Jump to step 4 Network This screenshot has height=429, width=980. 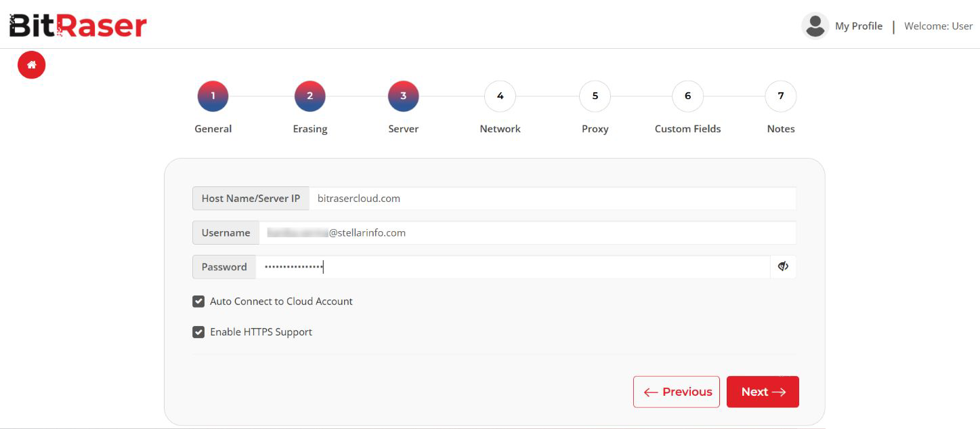[500, 96]
